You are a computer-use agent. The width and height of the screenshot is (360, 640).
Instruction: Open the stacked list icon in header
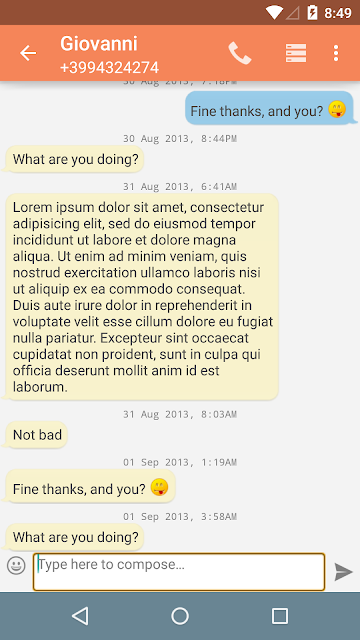296,53
